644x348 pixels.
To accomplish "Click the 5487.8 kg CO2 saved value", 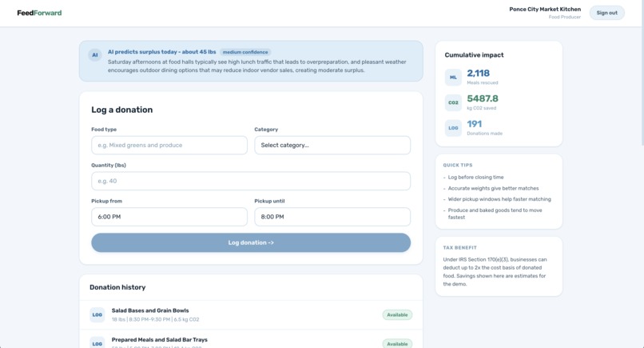I will [x=483, y=98].
